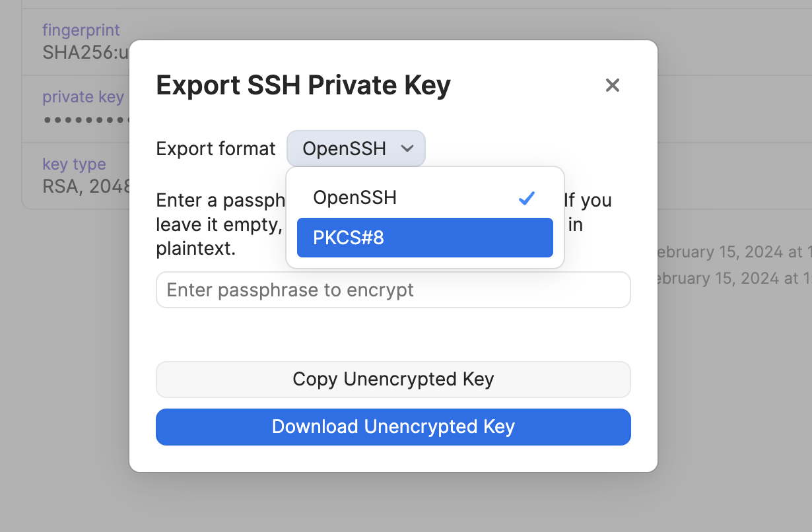
Task: Click the private key field label
Action: [83, 97]
